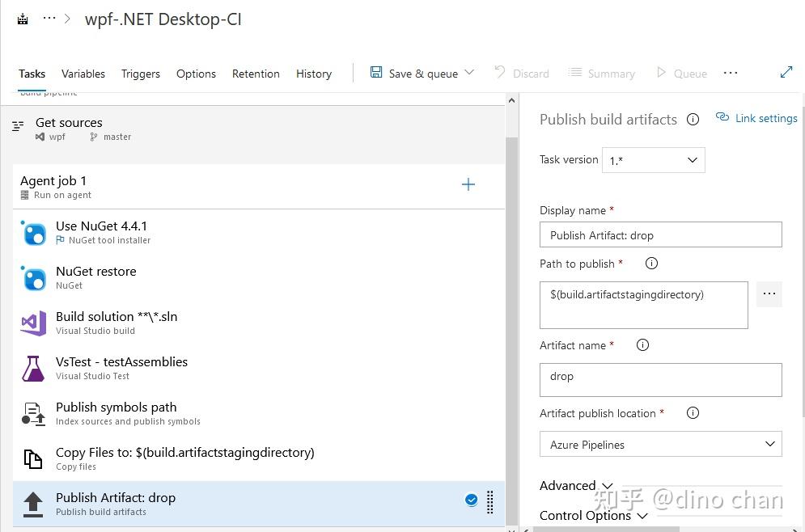Click the Publish Artifact upload arrow icon
The height and width of the screenshot is (532, 805).
pyautogui.click(x=33, y=505)
